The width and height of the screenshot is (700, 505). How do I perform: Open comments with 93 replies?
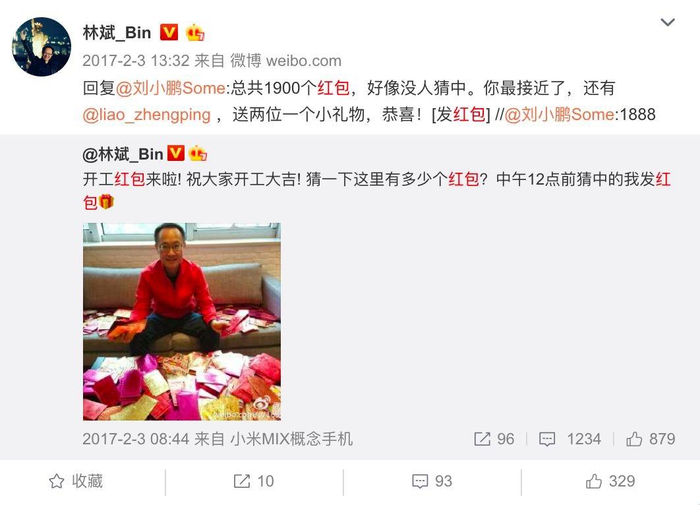tap(432, 481)
